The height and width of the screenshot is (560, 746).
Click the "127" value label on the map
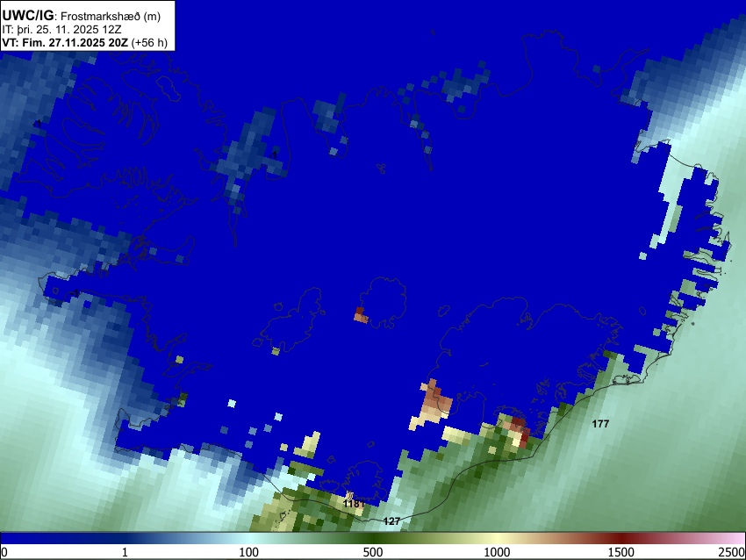tap(391, 521)
